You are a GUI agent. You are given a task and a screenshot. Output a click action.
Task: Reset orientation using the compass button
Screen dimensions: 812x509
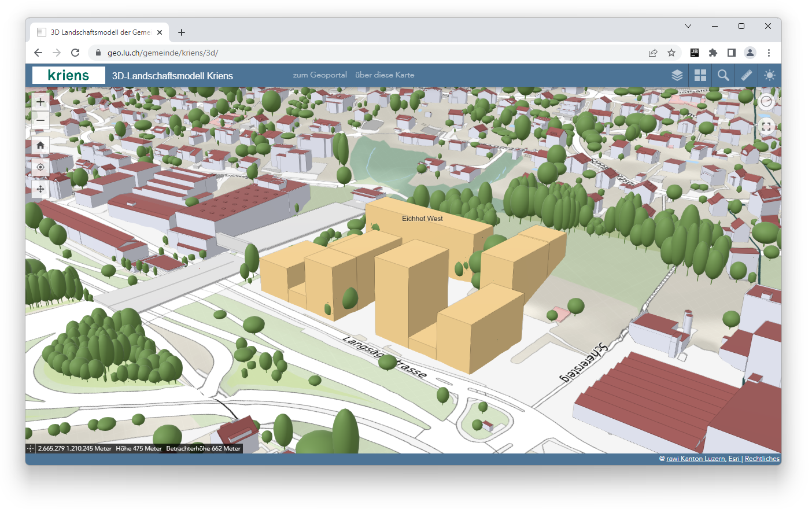coord(766,102)
